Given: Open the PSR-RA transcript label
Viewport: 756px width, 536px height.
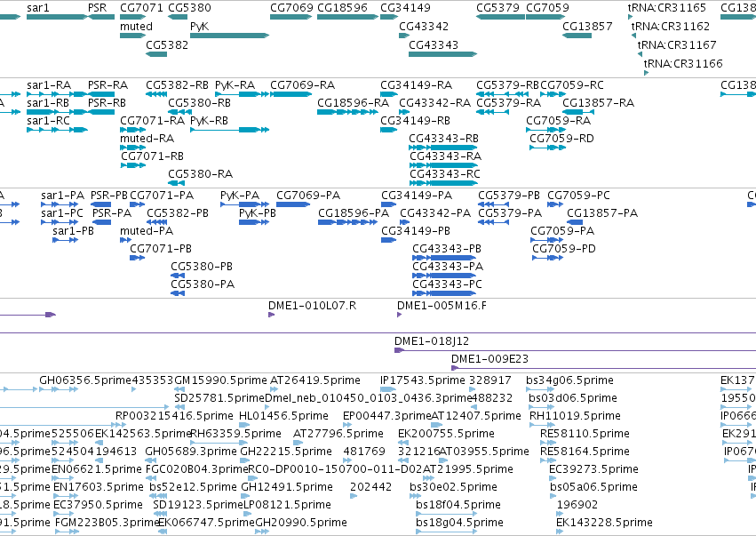Looking at the screenshot, I should coord(107,85).
